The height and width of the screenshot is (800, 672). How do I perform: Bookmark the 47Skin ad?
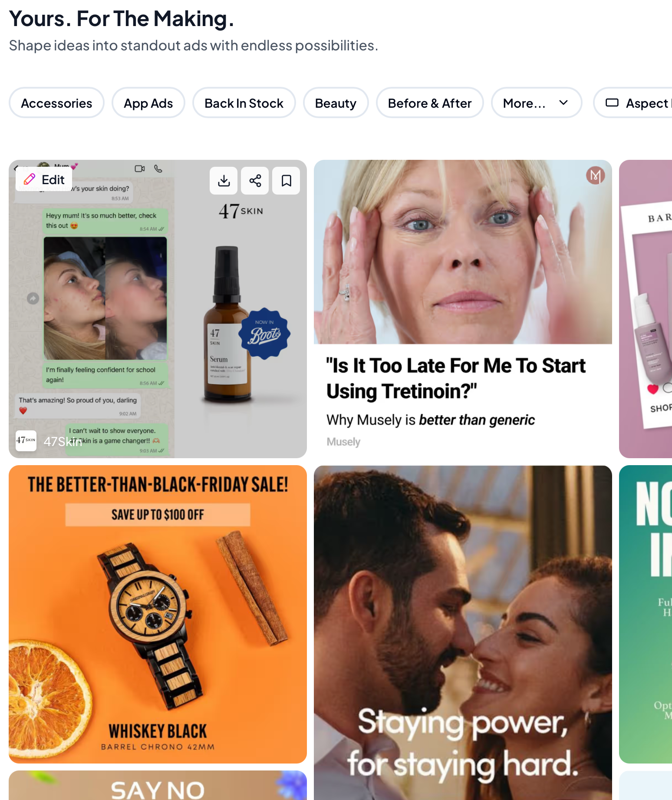tap(286, 181)
